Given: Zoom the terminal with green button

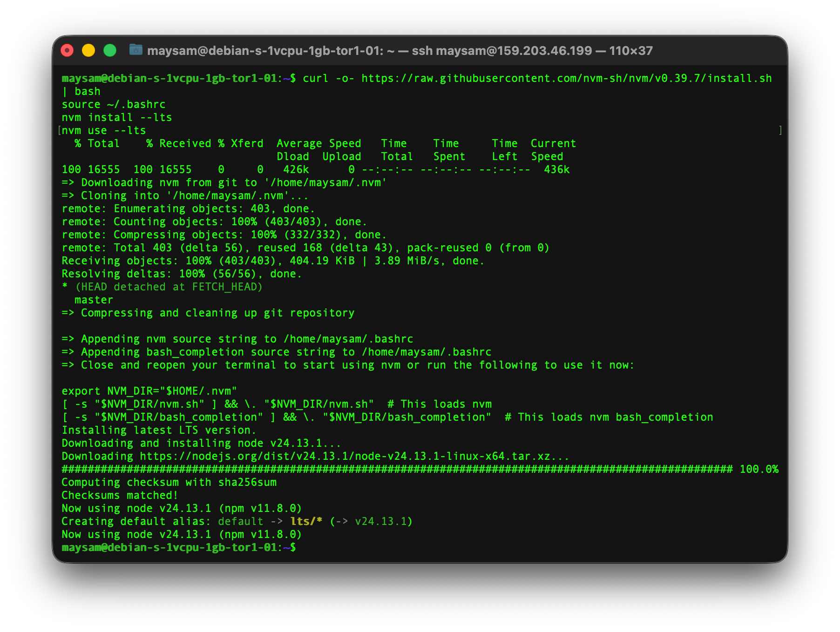Looking at the screenshot, I should tap(110, 50).
